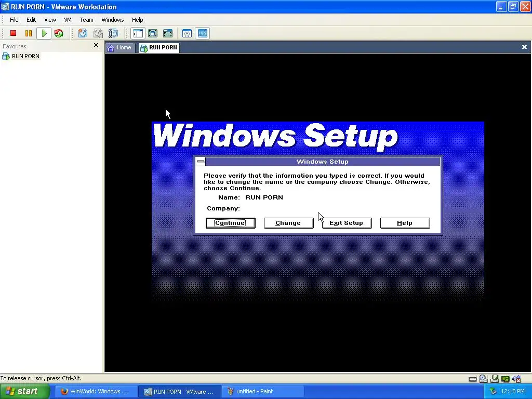Open the File menu

tap(14, 20)
